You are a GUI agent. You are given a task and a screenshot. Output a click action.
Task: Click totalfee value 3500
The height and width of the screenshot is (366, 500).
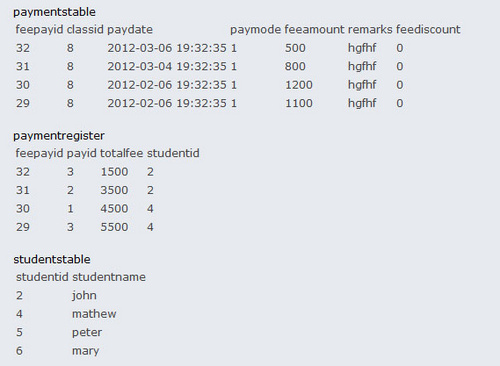tap(114, 190)
